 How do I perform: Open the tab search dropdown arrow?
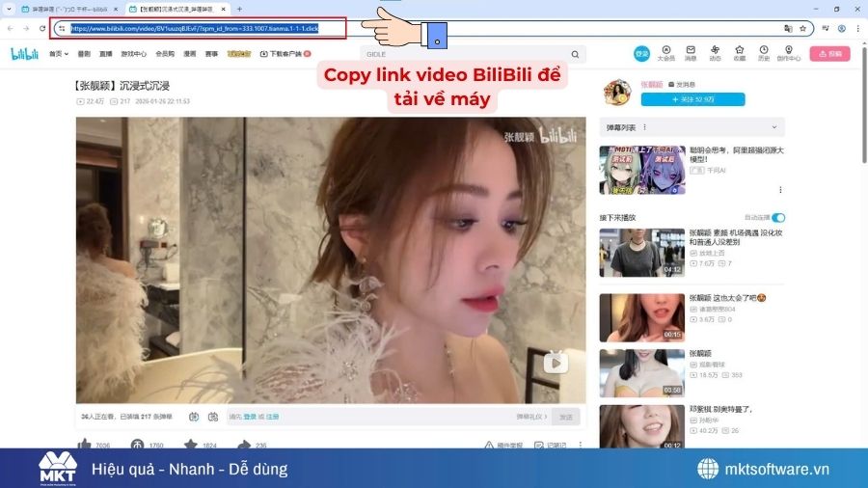pos(9,9)
